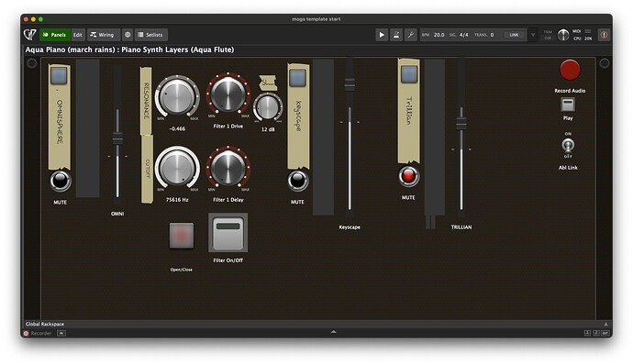Click the red Record Audio button

(570, 70)
